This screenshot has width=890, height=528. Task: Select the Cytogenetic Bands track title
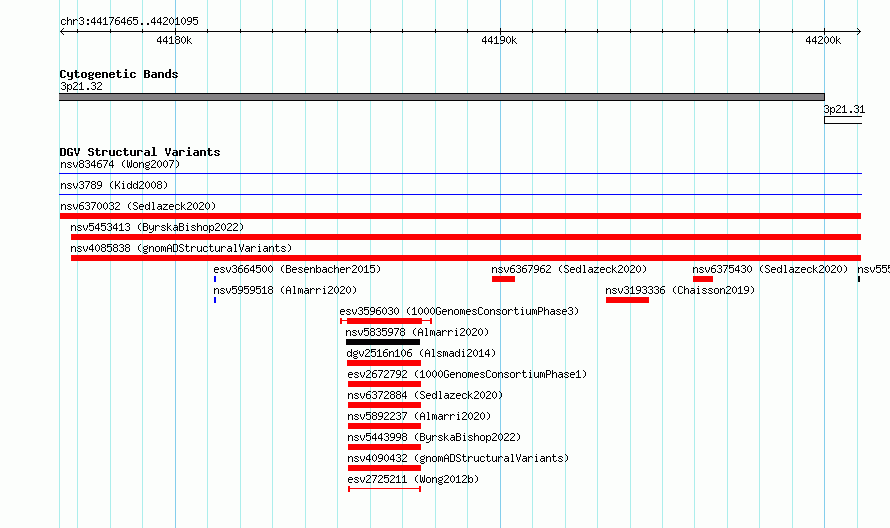(119, 74)
